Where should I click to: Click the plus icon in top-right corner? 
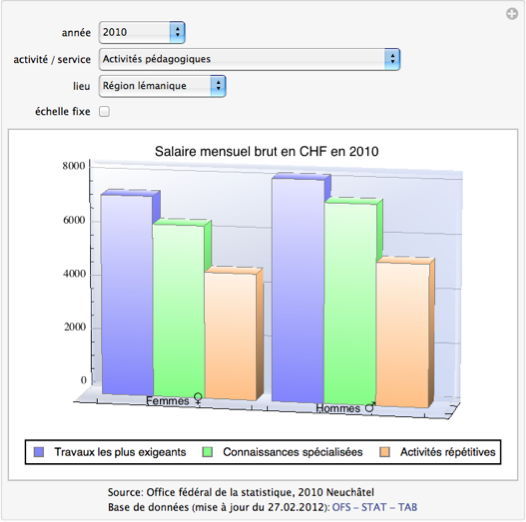(x=512, y=14)
